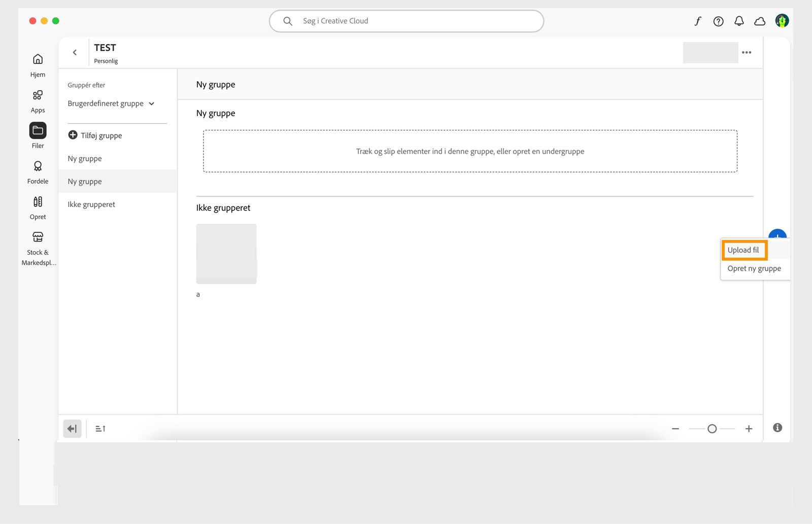Select Ikke grupperet in the sidebar
Image resolution: width=812 pixels, height=524 pixels.
coord(118,204)
